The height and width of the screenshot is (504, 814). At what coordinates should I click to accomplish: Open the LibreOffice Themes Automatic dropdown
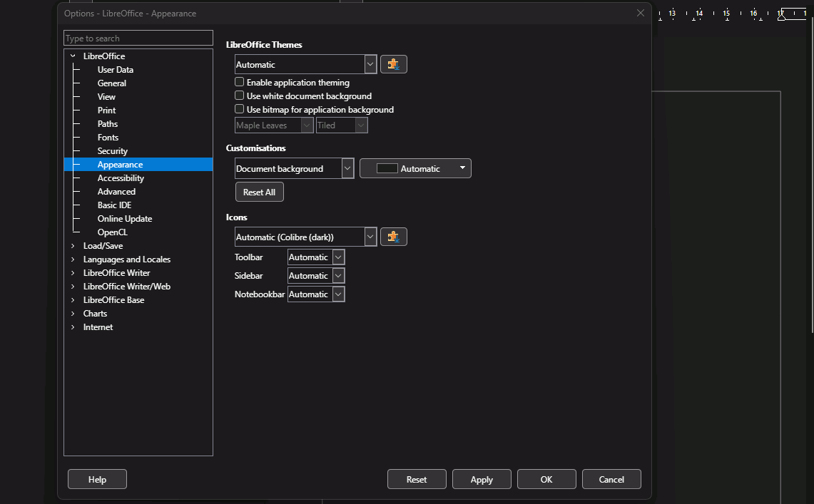pos(305,65)
